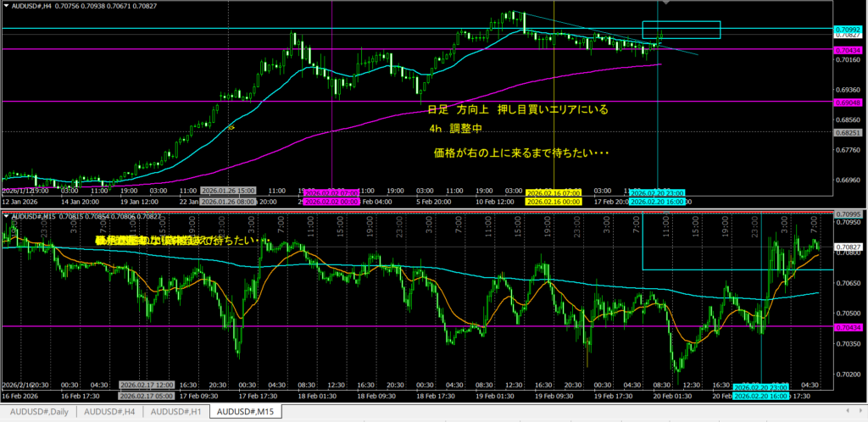Click the left tab-scroll arrow at bottom right
This screenshot has width=868, height=422.
point(849,412)
